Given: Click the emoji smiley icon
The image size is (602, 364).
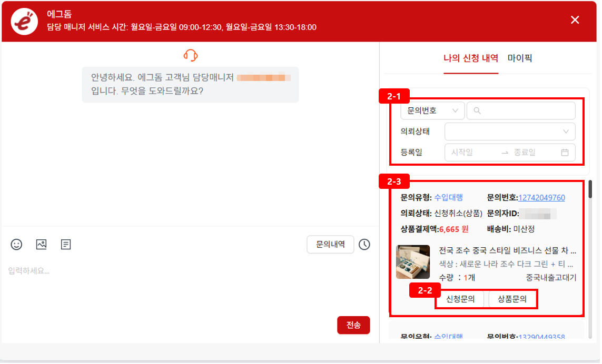Looking at the screenshot, I should point(17,245).
